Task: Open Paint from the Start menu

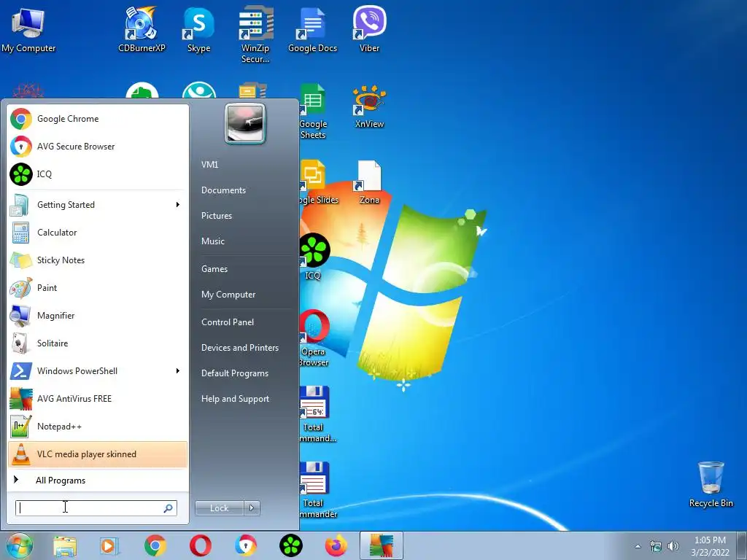Action: 98,288
